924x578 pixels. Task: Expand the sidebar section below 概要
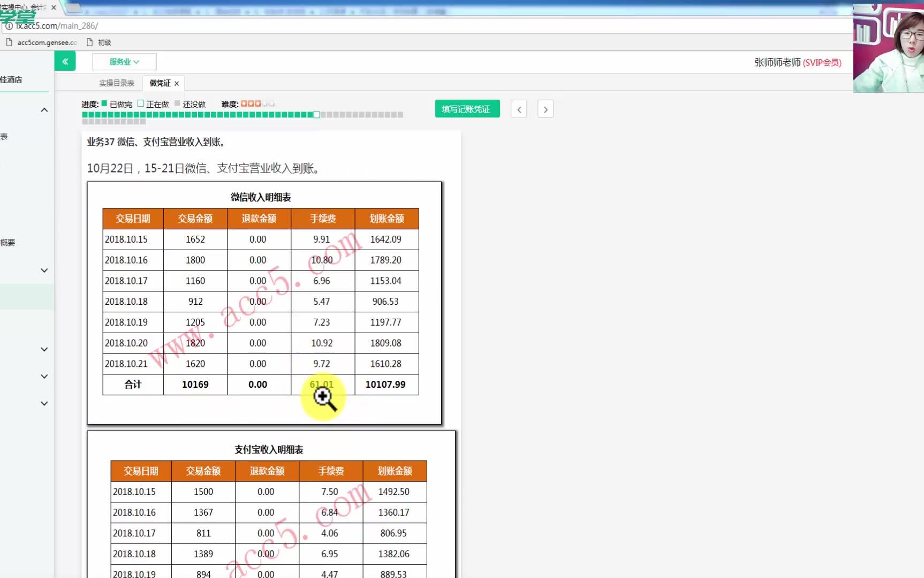pos(44,271)
